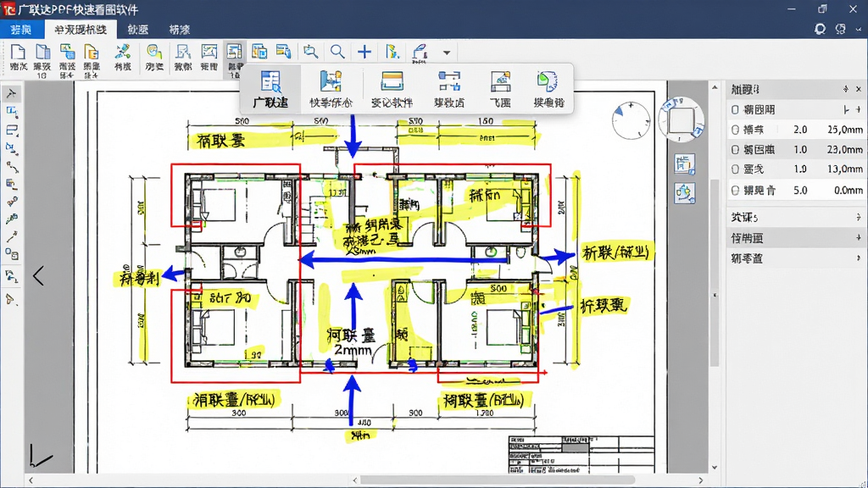The width and height of the screenshot is (868, 488).
Task: Open the 广联达 item in popup panel
Action: (270, 88)
